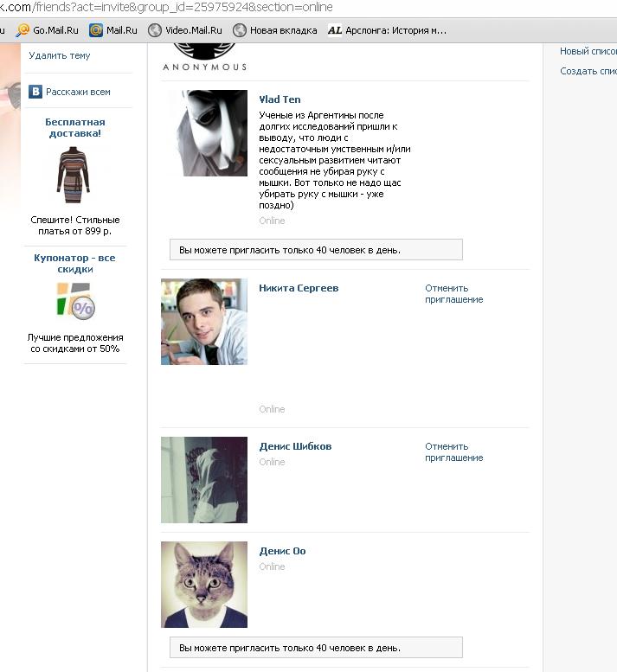Open Денис Оо profile name link

tap(282, 551)
